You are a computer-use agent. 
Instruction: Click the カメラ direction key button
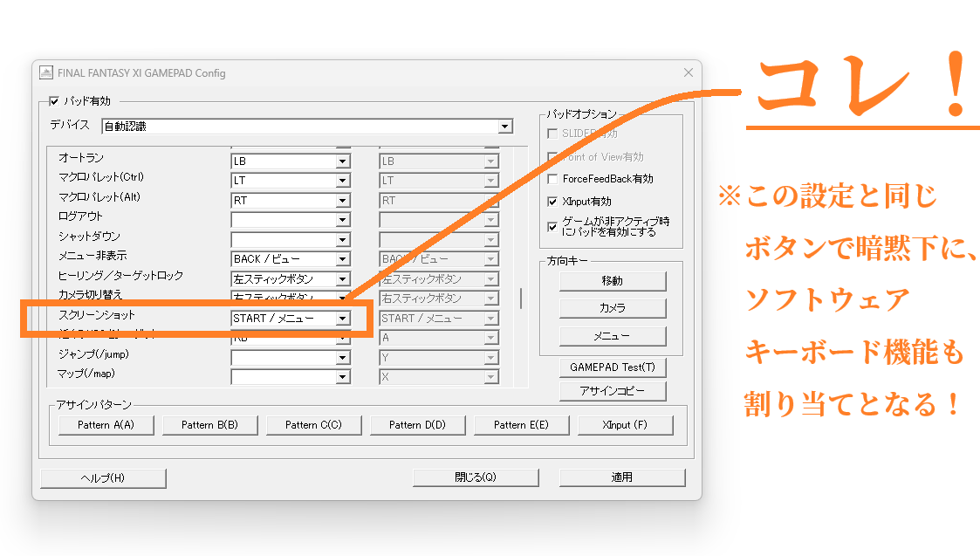point(613,308)
